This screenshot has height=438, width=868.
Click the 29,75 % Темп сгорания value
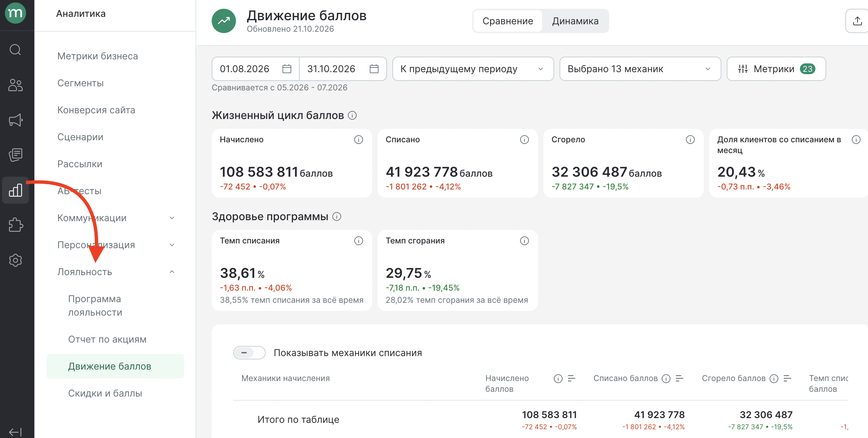pos(408,273)
